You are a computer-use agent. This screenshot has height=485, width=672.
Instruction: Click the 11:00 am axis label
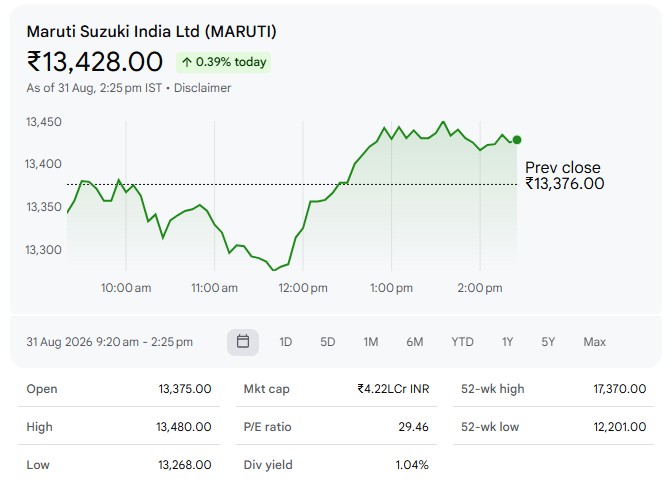[x=214, y=288]
